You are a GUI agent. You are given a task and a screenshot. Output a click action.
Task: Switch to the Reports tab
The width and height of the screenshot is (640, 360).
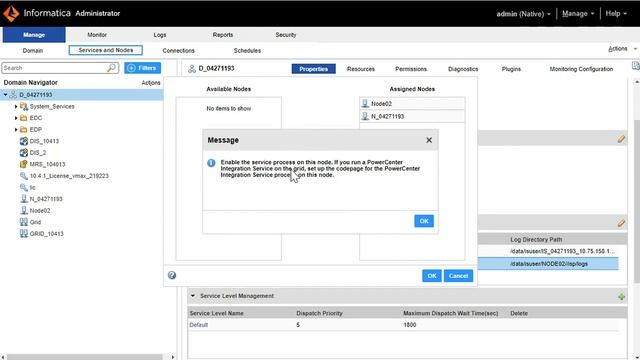pyautogui.click(x=222, y=35)
